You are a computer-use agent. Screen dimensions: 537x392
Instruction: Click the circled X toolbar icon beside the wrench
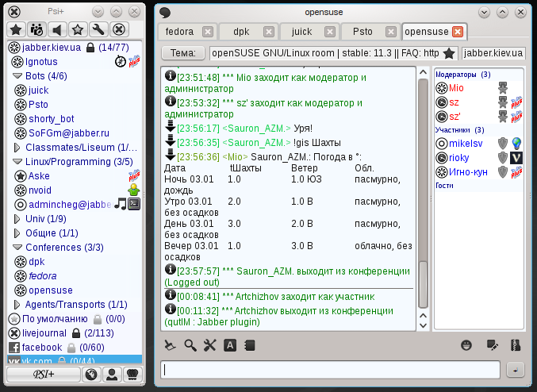119,29
